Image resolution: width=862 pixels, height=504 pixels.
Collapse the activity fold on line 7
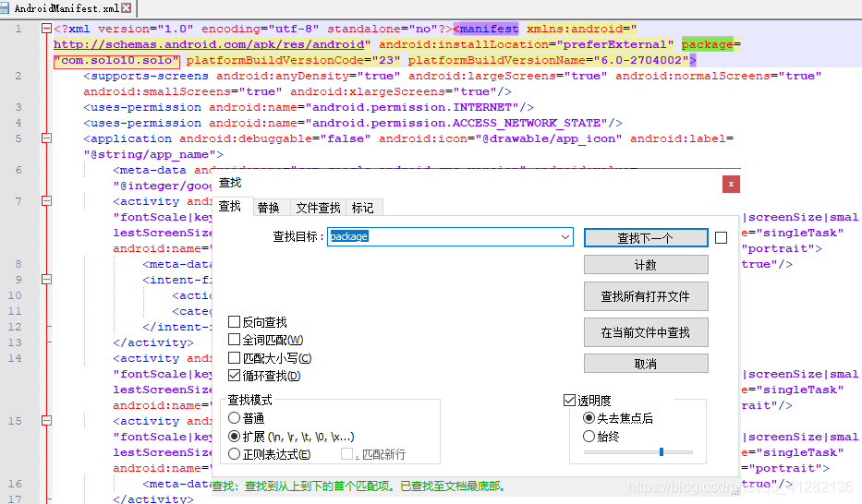tap(47, 201)
